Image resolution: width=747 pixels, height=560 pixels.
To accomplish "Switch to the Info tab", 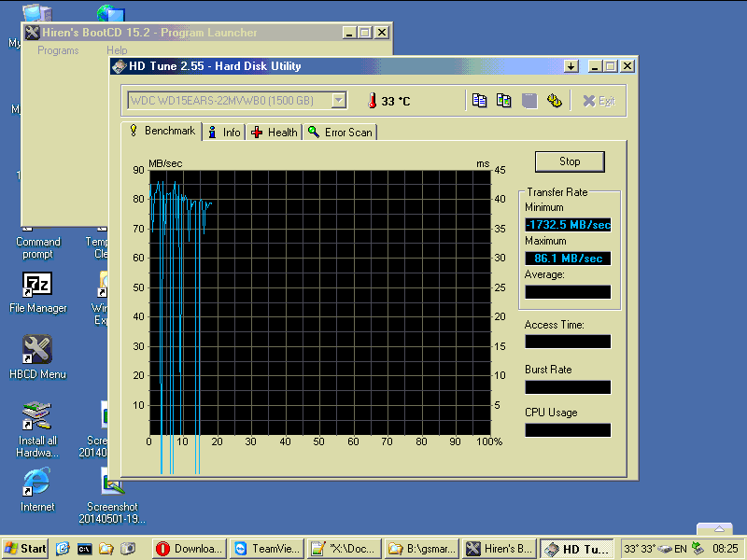I will [224, 132].
